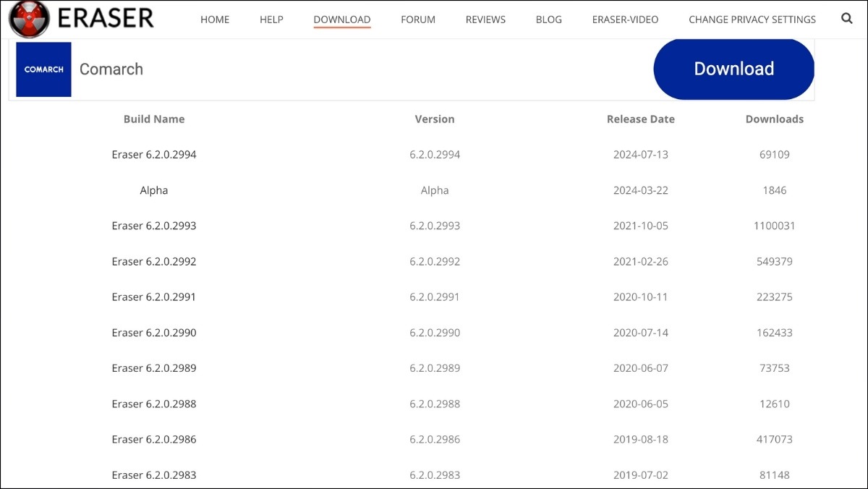Click the download count 81148
Screen dimensions: 868x489
pyautogui.click(x=775, y=475)
